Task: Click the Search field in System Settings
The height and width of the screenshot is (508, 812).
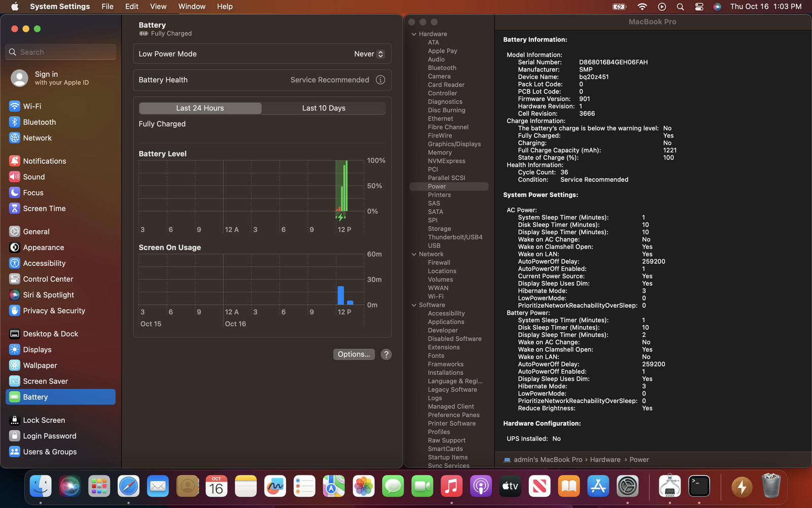Action: [x=61, y=52]
